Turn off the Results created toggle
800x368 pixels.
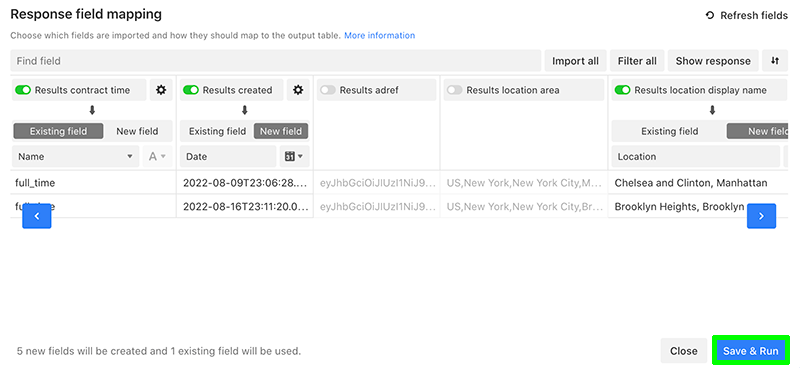[x=191, y=90]
